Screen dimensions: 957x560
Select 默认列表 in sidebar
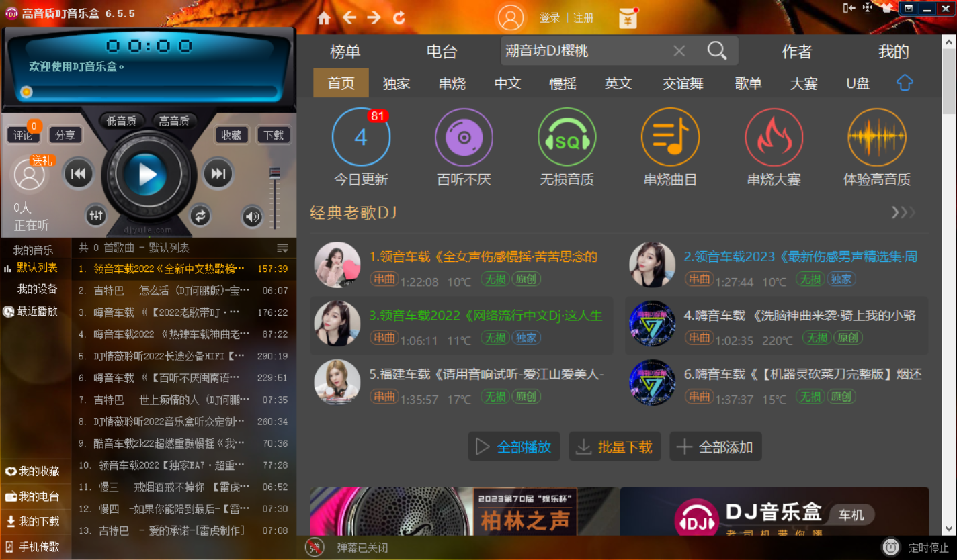(37, 267)
